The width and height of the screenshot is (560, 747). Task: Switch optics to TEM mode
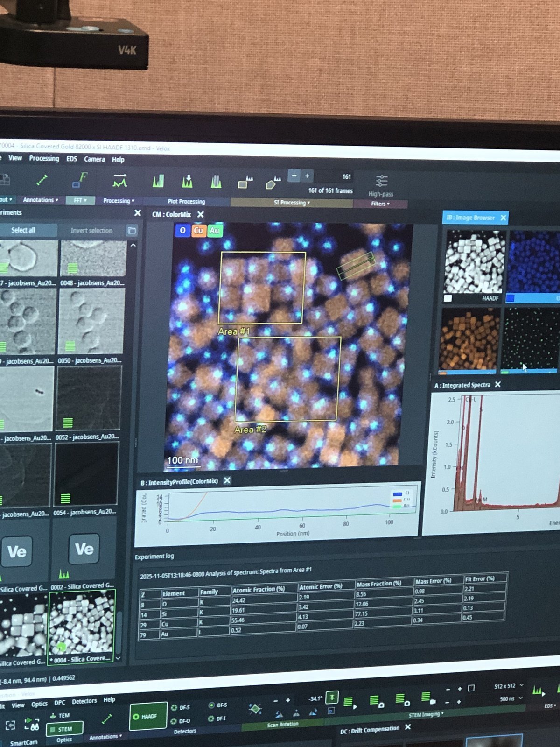pyautogui.click(x=60, y=715)
